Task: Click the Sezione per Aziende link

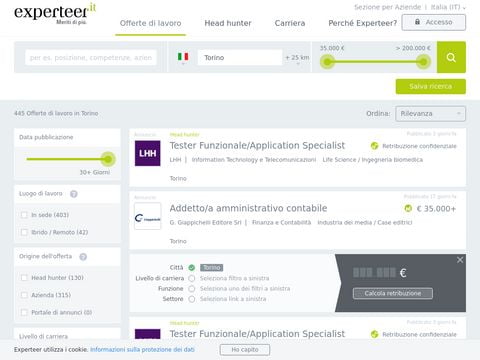Action: coord(388,7)
